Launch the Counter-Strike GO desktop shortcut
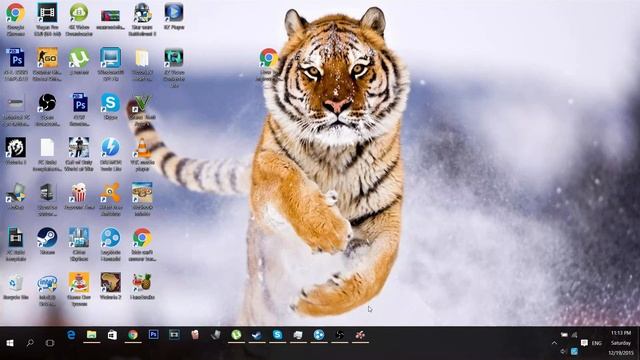The width and height of the screenshot is (640, 360). (x=47, y=64)
